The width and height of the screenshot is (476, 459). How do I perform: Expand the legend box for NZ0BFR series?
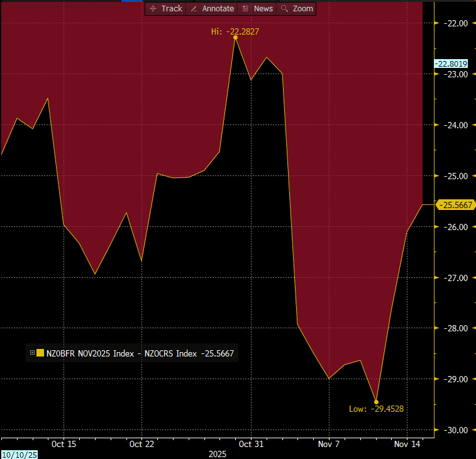click(32, 353)
